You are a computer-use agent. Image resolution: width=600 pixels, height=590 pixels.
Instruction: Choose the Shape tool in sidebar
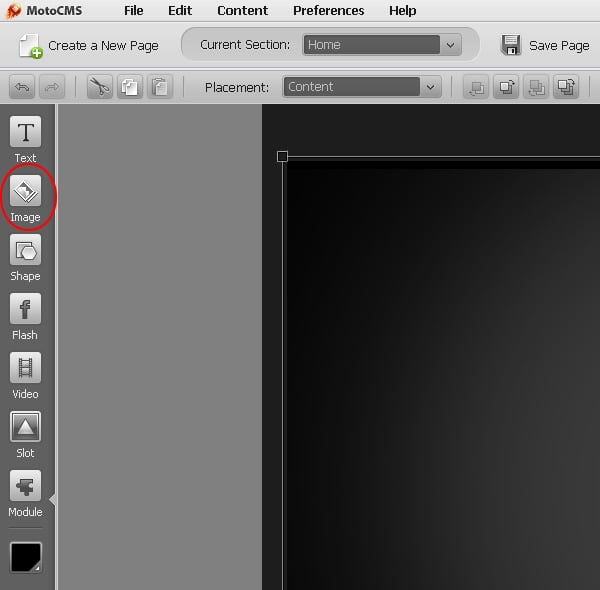[x=25, y=250]
